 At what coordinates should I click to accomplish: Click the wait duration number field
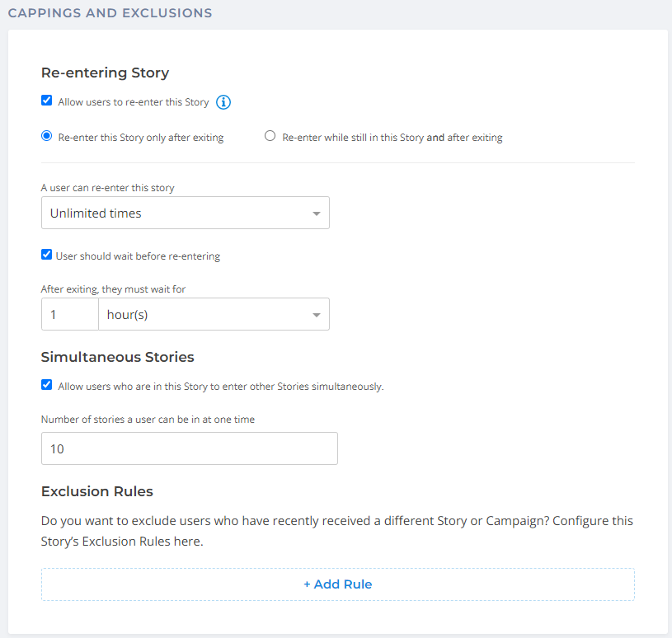(x=70, y=315)
